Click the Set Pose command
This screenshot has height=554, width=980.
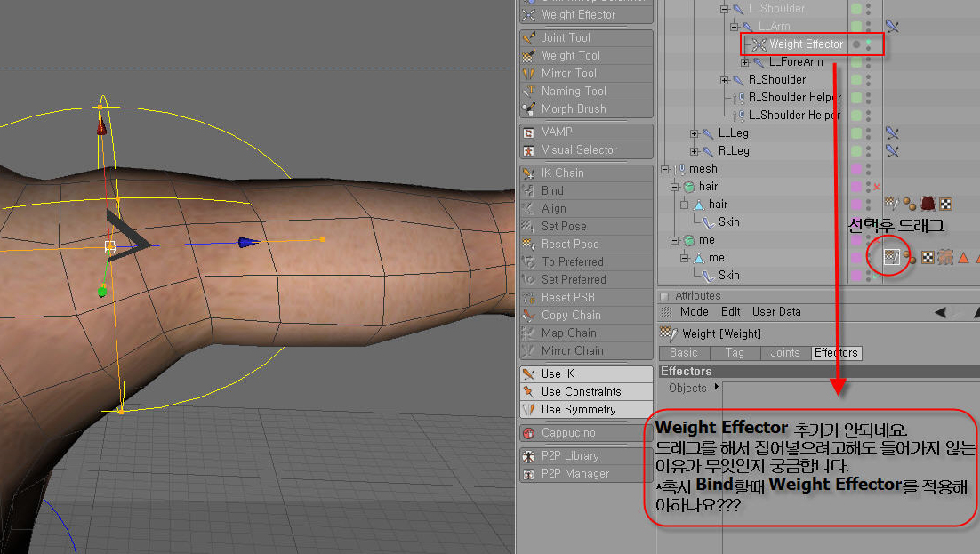click(x=586, y=227)
